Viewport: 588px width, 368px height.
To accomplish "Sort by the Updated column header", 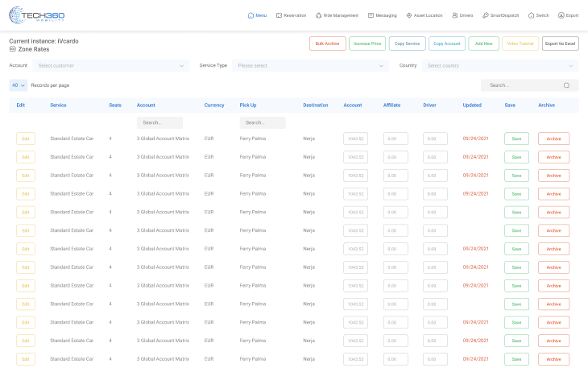I will pyautogui.click(x=472, y=105).
